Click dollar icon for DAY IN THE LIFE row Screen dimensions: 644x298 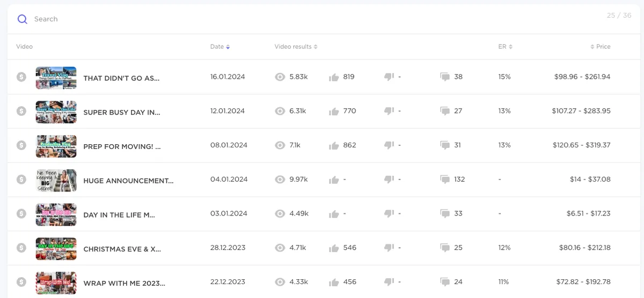[21, 214]
